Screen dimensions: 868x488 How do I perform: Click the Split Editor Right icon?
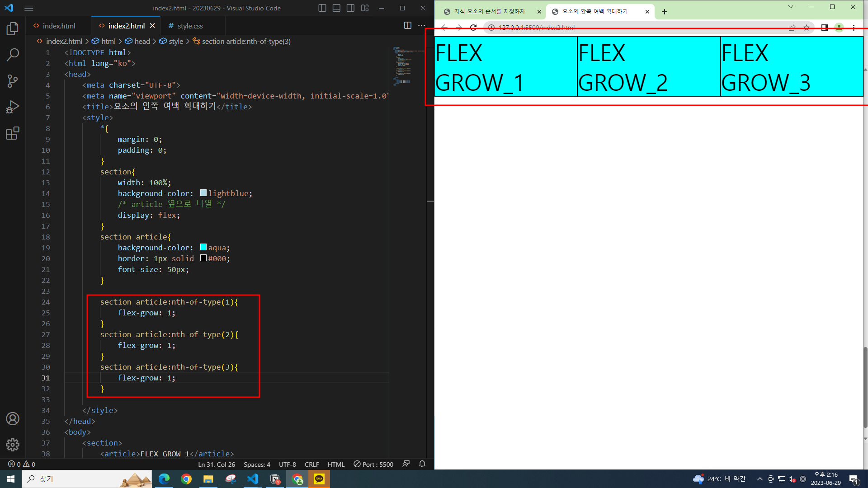(407, 26)
